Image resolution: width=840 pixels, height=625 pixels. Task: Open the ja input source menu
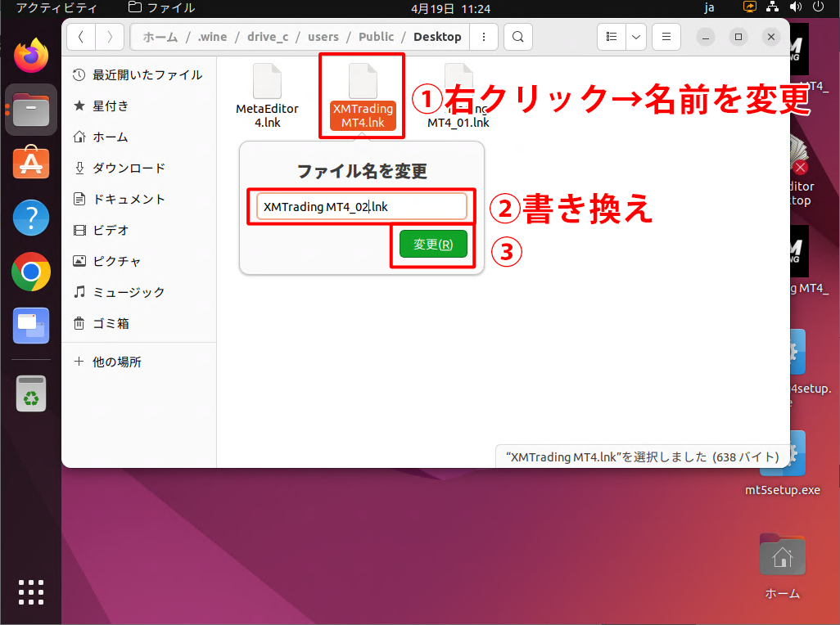[x=710, y=8]
